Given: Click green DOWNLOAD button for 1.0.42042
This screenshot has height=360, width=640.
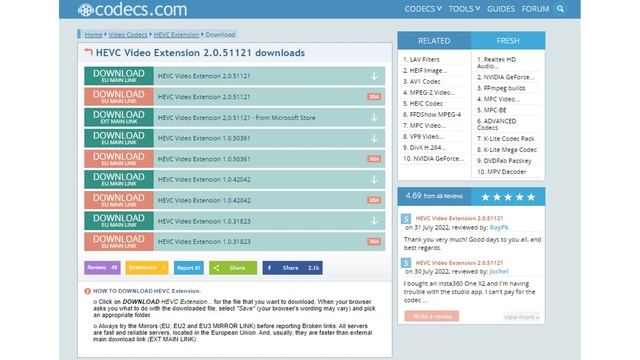Looking at the screenshot, I should coord(119,180).
